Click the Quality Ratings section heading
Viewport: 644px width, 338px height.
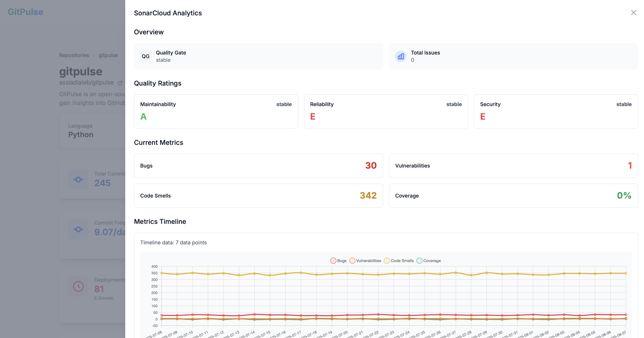coord(158,83)
